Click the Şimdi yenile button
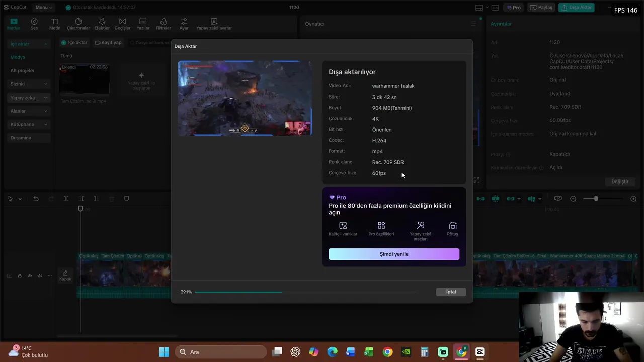The height and width of the screenshot is (362, 644). pyautogui.click(x=394, y=254)
